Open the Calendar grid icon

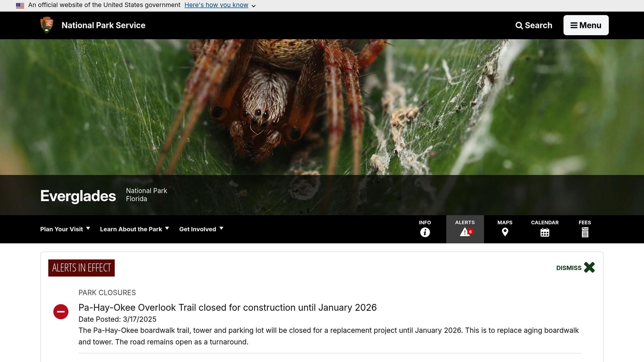(x=545, y=232)
